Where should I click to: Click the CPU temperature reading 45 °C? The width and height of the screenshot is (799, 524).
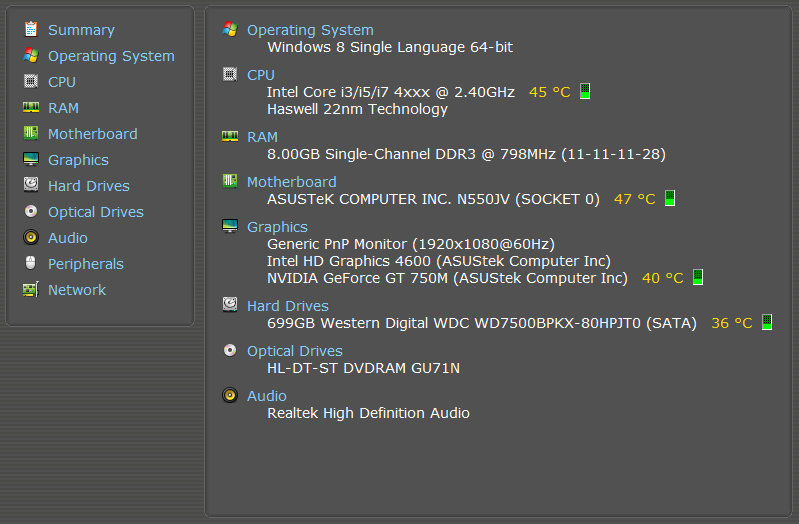[x=550, y=92]
